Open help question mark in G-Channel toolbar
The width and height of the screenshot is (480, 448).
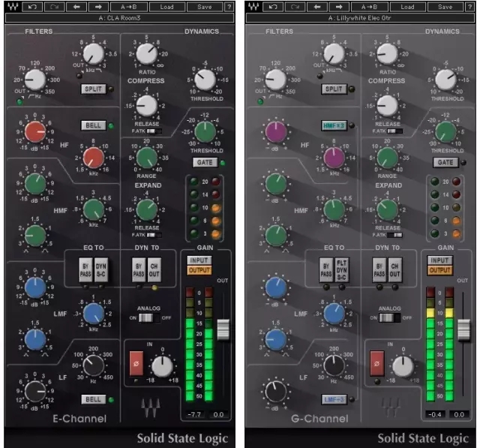pyautogui.click(x=469, y=7)
